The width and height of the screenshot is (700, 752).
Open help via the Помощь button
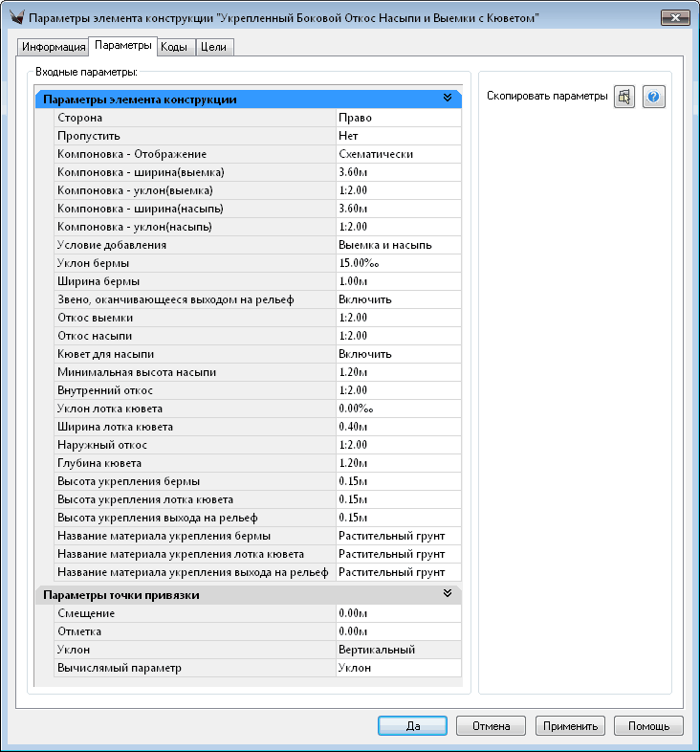[648, 725]
